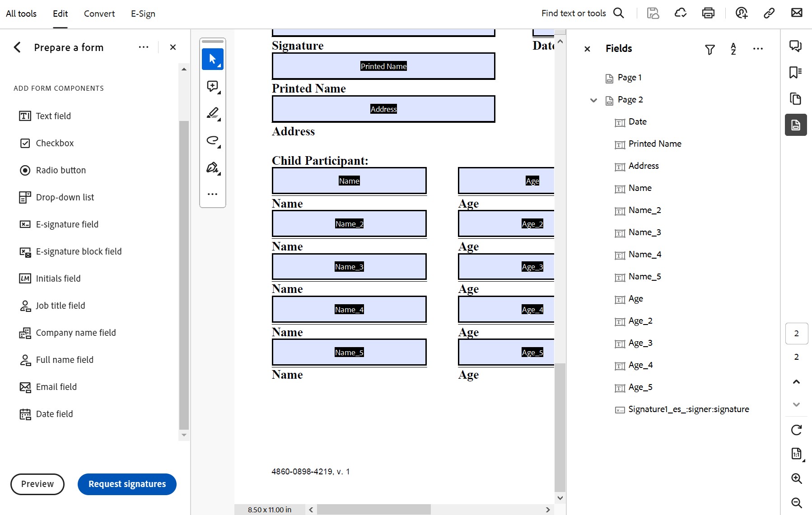Viewport: 812px width, 515px height.
Task: Open the Bookmarks panel
Action: tap(795, 72)
